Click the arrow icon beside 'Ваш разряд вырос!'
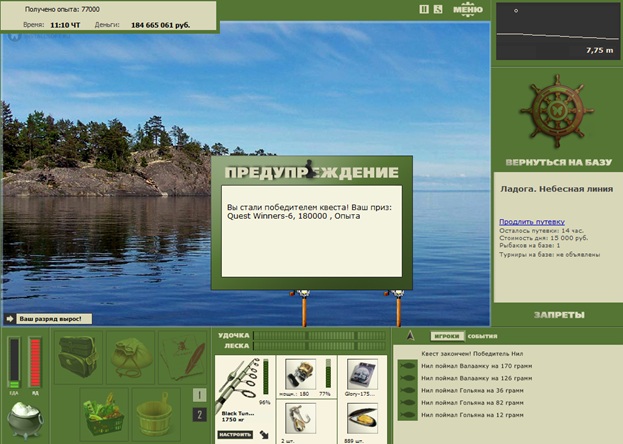 [x=10, y=319]
